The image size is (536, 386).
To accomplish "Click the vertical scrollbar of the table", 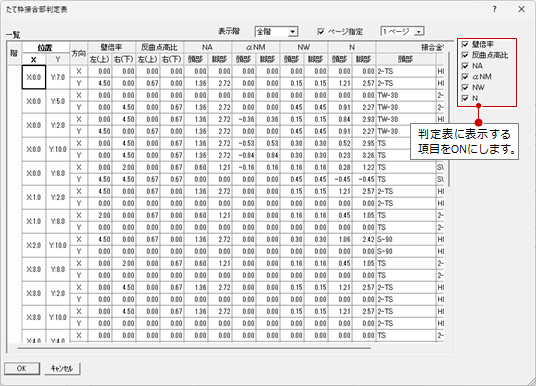I will coord(448,119).
